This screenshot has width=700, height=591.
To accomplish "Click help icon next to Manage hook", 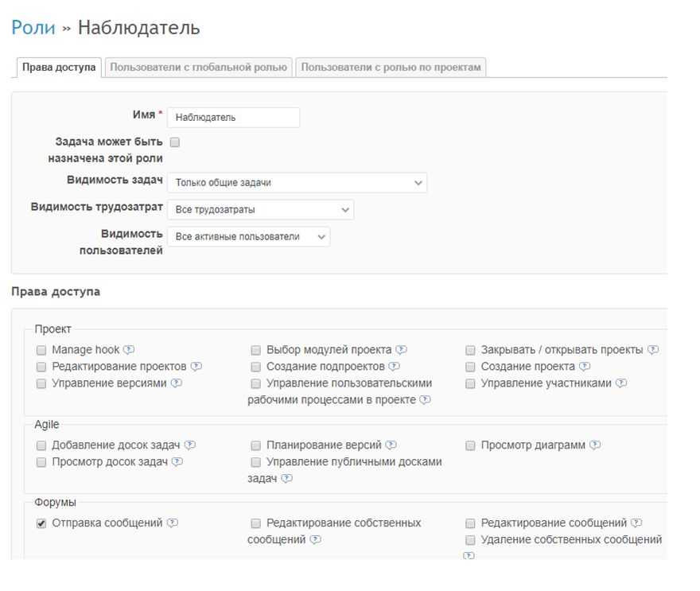I will [129, 350].
